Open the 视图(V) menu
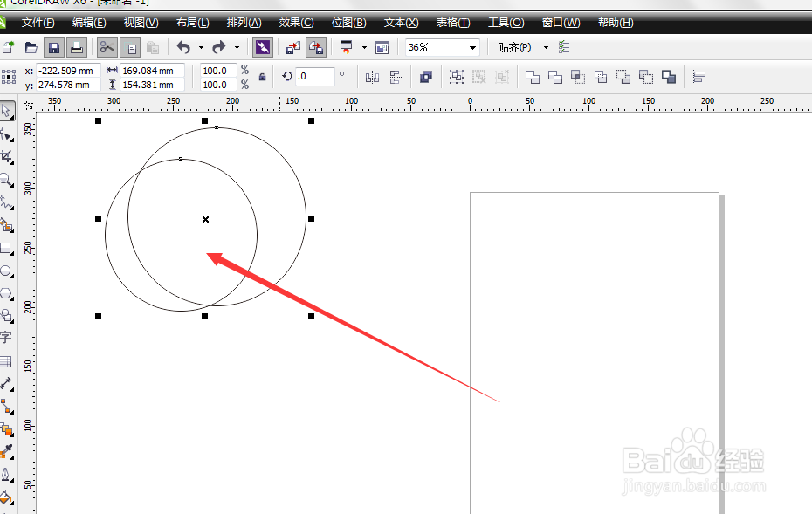The width and height of the screenshot is (812, 514). [141, 23]
